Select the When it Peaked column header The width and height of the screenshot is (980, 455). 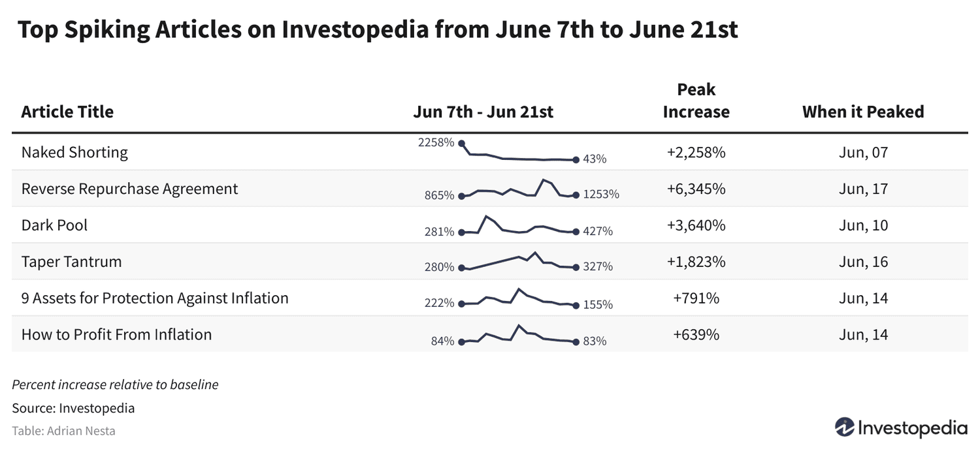point(862,112)
